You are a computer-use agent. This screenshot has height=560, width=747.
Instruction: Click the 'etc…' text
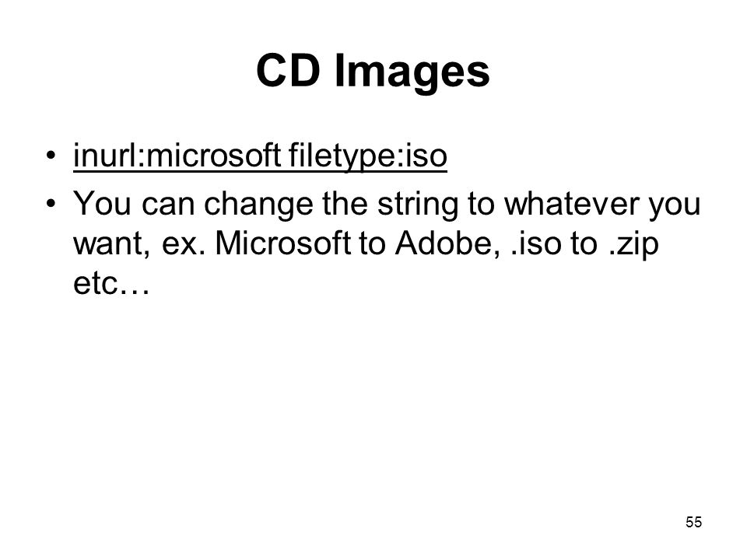[111, 283]
